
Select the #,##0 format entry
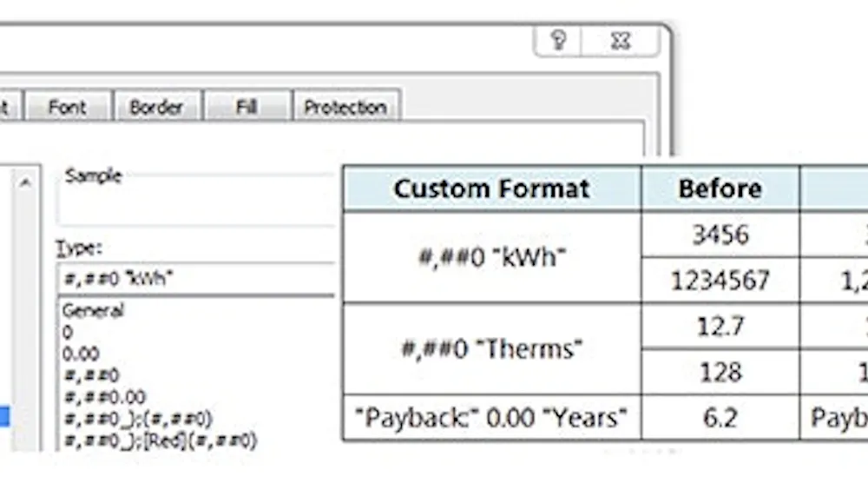(x=91, y=375)
